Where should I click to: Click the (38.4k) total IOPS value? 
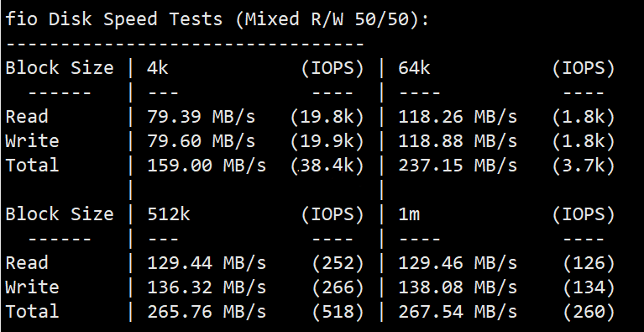pyautogui.click(x=327, y=166)
